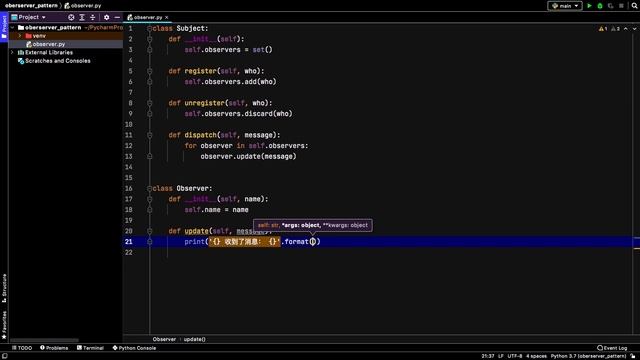Expand all in Project panel
Viewport: 640px width, 360px height.
pos(82,17)
